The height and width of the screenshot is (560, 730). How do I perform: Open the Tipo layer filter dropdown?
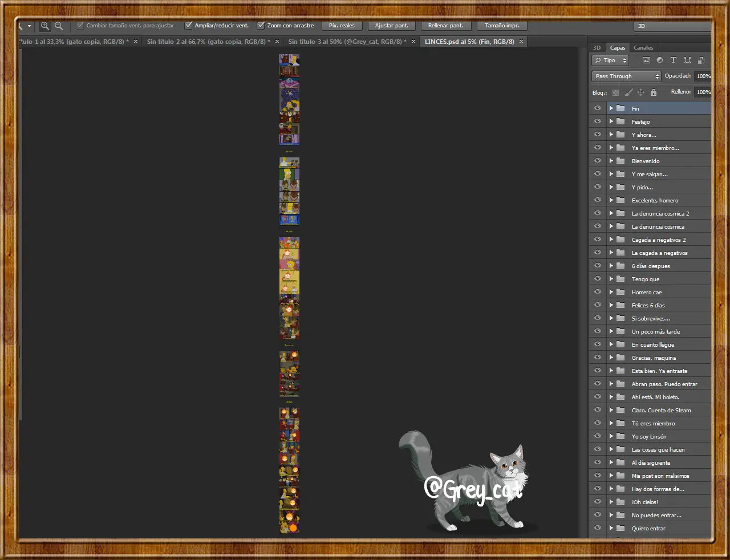(x=610, y=60)
